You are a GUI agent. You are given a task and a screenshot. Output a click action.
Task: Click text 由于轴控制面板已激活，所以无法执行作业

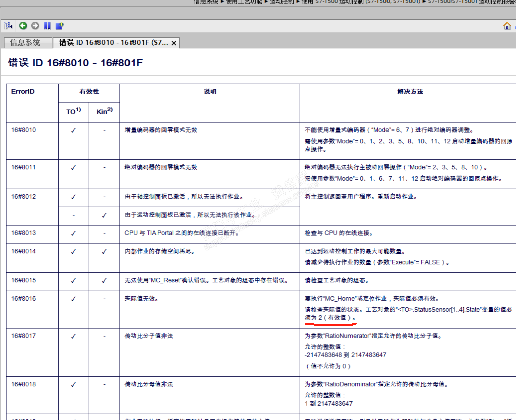[184, 197]
